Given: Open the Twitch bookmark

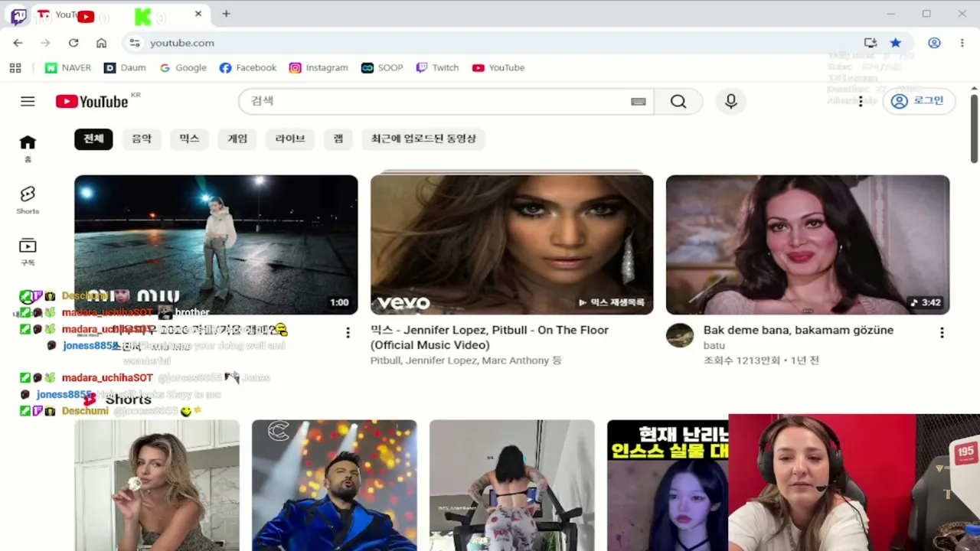Looking at the screenshot, I should point(437,68).
